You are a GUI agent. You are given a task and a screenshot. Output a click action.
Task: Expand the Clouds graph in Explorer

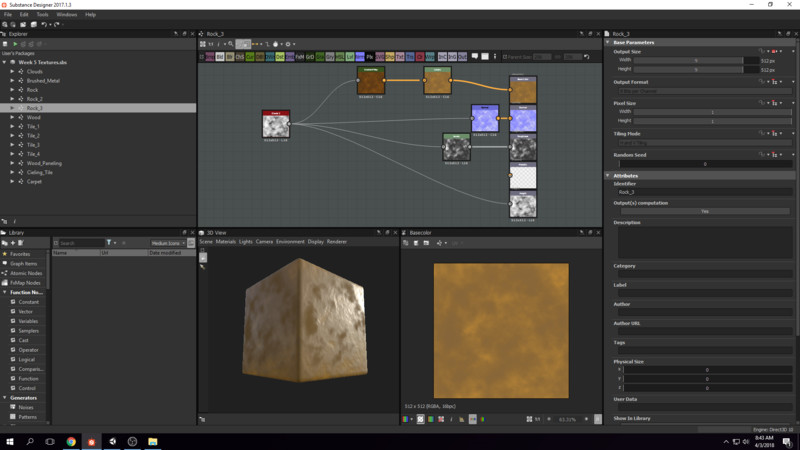pos(12,72)
